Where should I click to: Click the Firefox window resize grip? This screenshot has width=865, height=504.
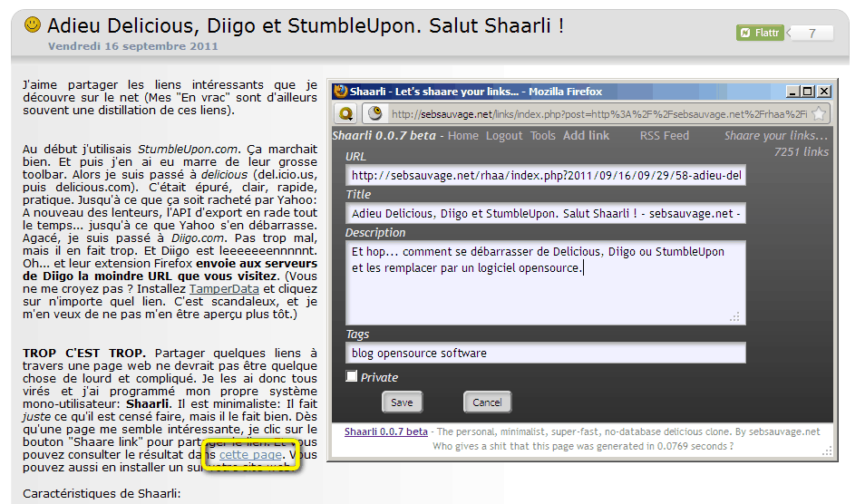click(x=827, y=451)
